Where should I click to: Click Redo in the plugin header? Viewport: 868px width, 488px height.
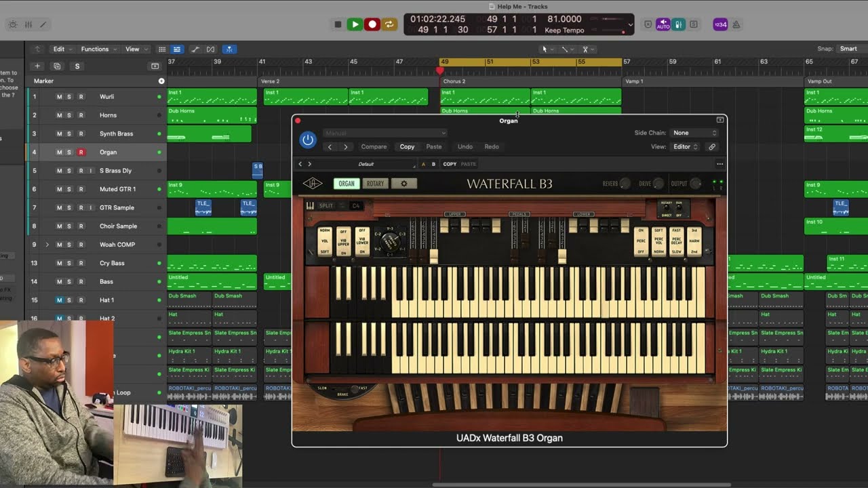[x=492, y=146]
